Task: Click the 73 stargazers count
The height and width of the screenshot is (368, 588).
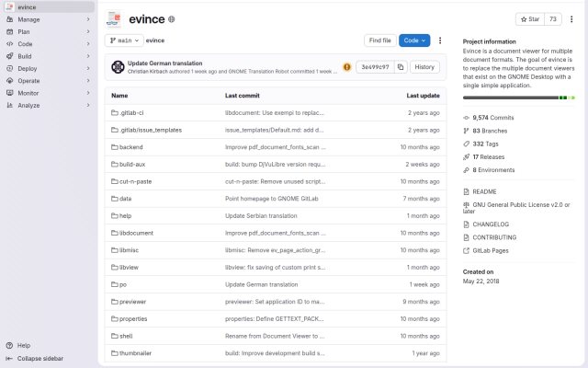Action: 553,19
